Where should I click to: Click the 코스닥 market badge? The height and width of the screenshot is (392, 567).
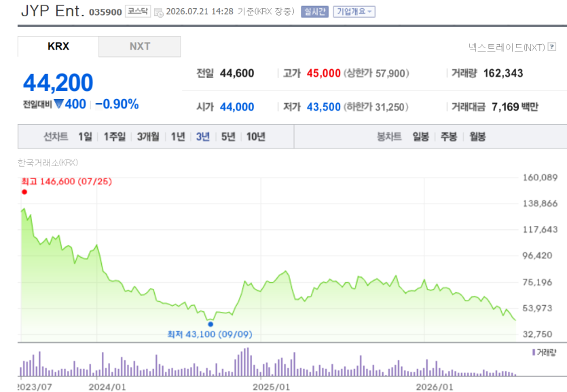[138, 12]
